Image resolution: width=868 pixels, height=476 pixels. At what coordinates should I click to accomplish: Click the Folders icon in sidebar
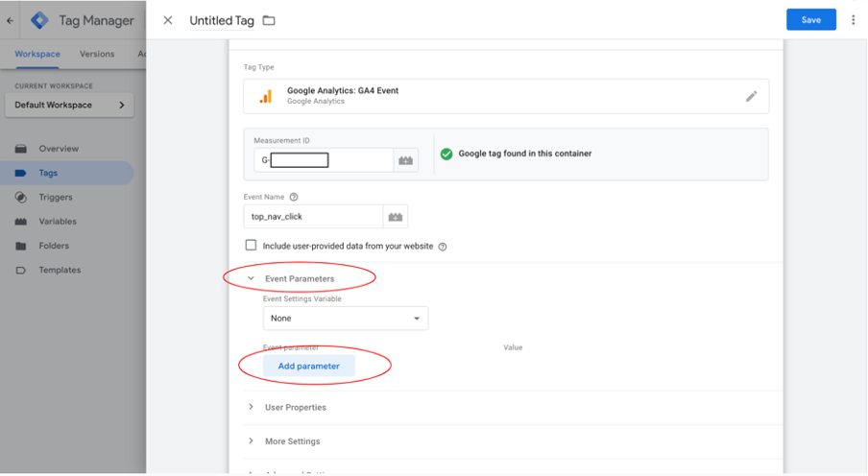point(21,246)
